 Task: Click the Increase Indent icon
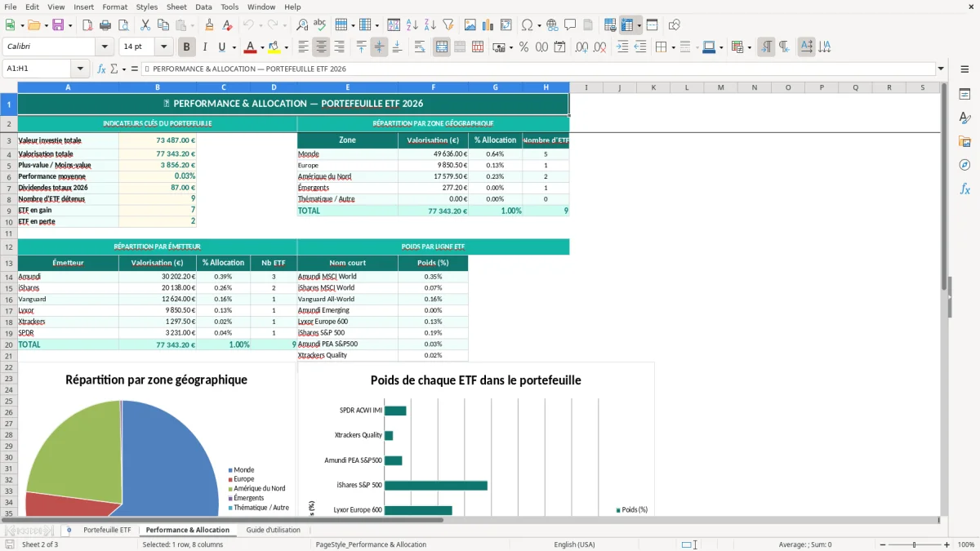click(x=622, y=47)
